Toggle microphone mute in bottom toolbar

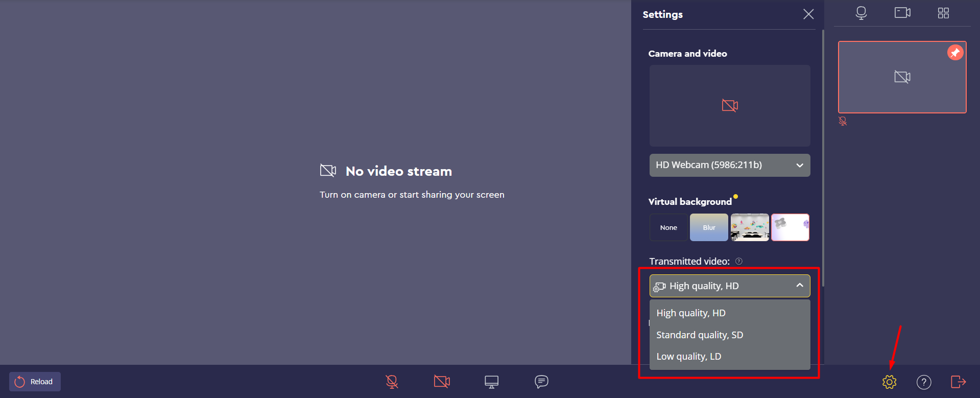point(392,382)
